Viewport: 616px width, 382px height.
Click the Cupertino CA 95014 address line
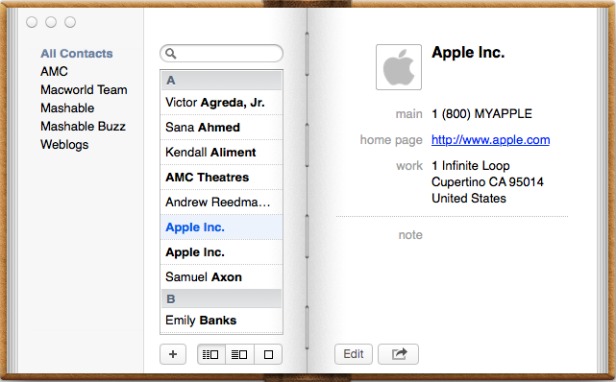(488, 182)
